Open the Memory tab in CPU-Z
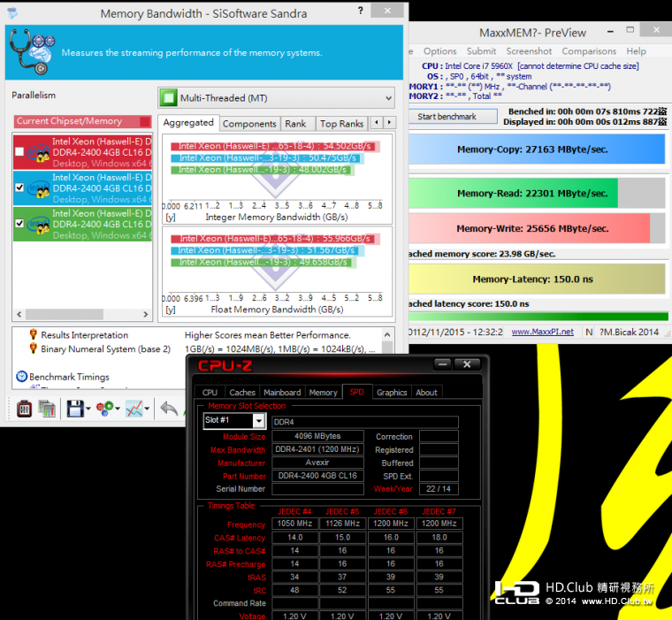 click(323, 393)
